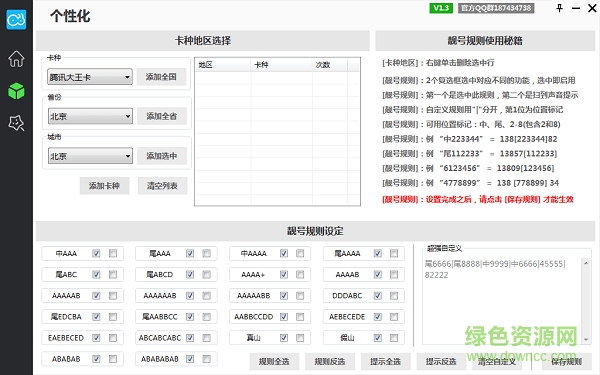This screenshot has width=600, height=375.
Task: Toggle first checkbox of 真山 rule
Action: pos(284,338)
